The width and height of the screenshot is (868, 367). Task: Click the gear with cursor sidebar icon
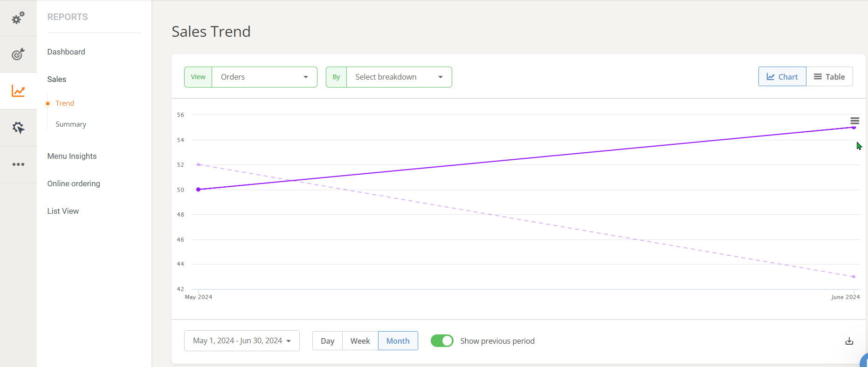[x=18, y=128]
